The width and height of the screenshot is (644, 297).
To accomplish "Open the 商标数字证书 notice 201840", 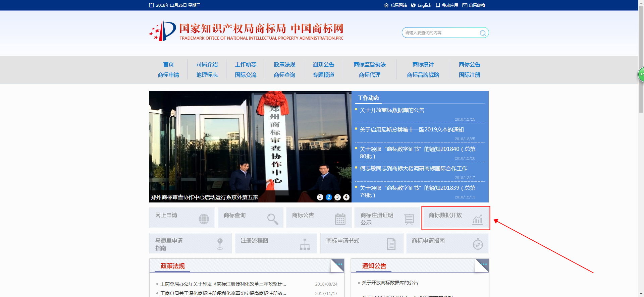I will click(417, 153).
